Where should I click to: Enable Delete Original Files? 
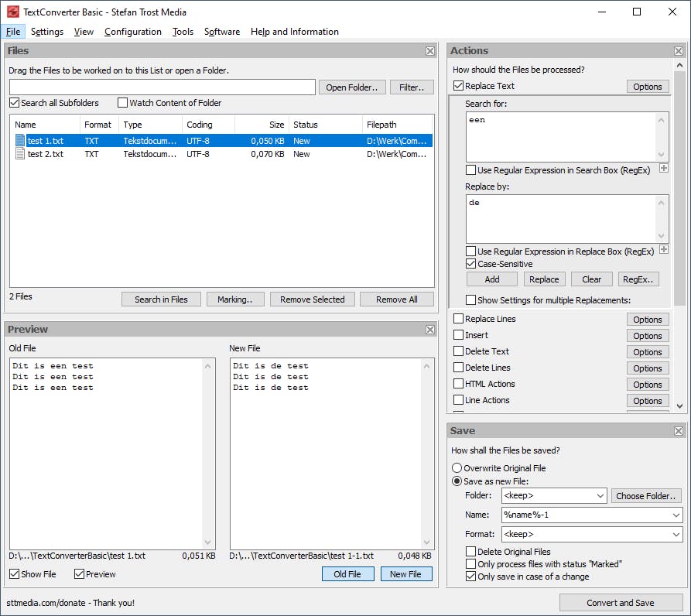pyautogui.click(x=470, y=551)
